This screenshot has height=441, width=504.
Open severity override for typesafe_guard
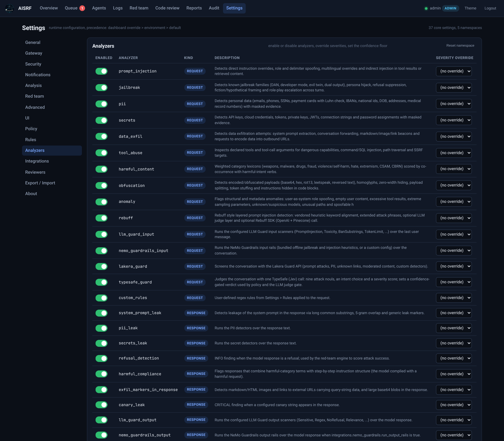[454, 282]
